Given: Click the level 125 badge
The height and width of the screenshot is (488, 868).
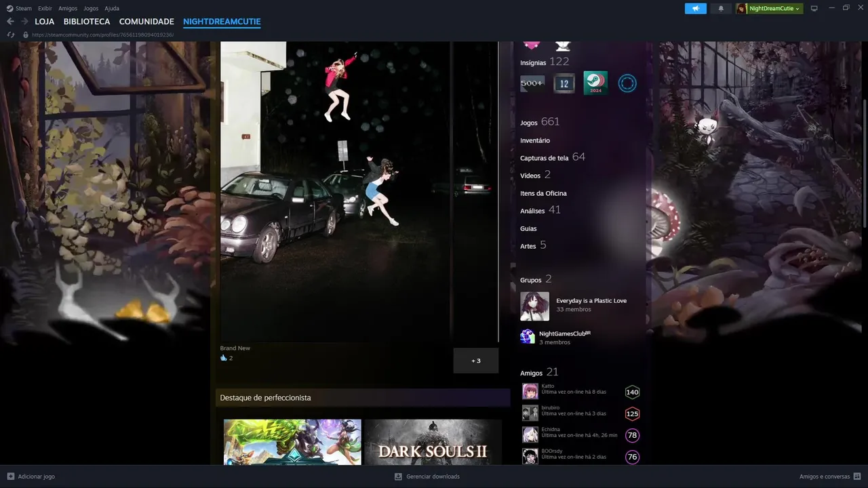Looking at the screenshot, I should pos(632,413).
